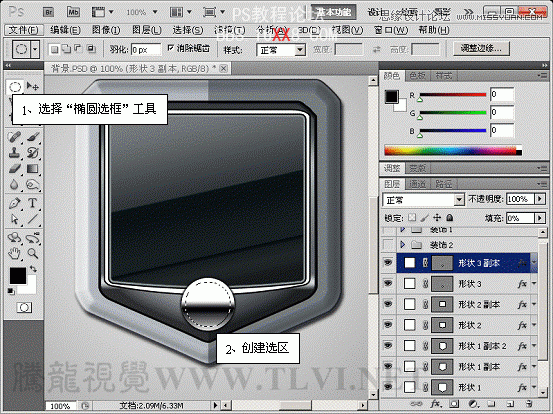Click the 调整边缘... button
The width and height of the screenshot is (553, 414).
tap(481, 48)
